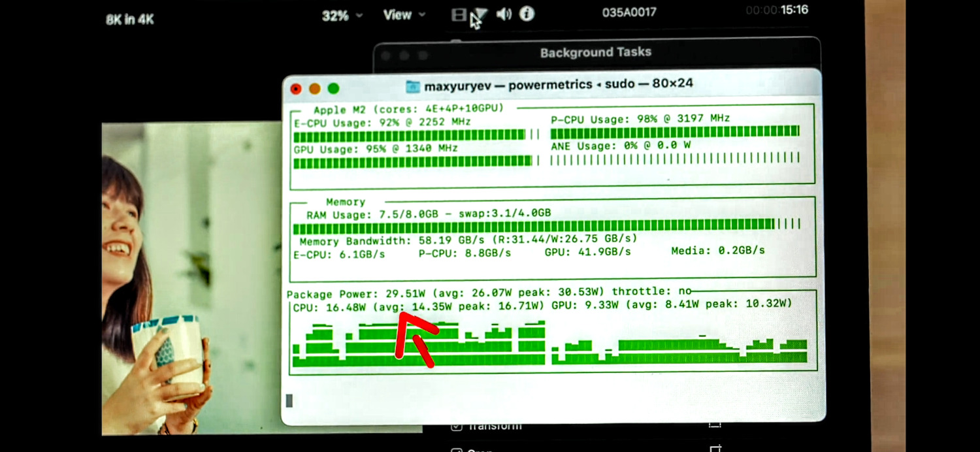The width and height of the screenshot is (980, 452).
Task: Minimize the Terminal window with yellow button
Action: pyautogui.click(x=315, y=89)
